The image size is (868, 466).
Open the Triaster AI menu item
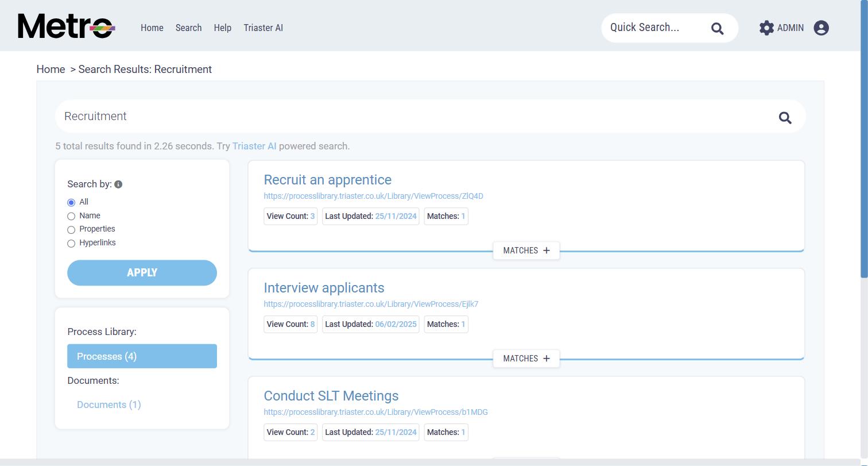tap(263, 28)
